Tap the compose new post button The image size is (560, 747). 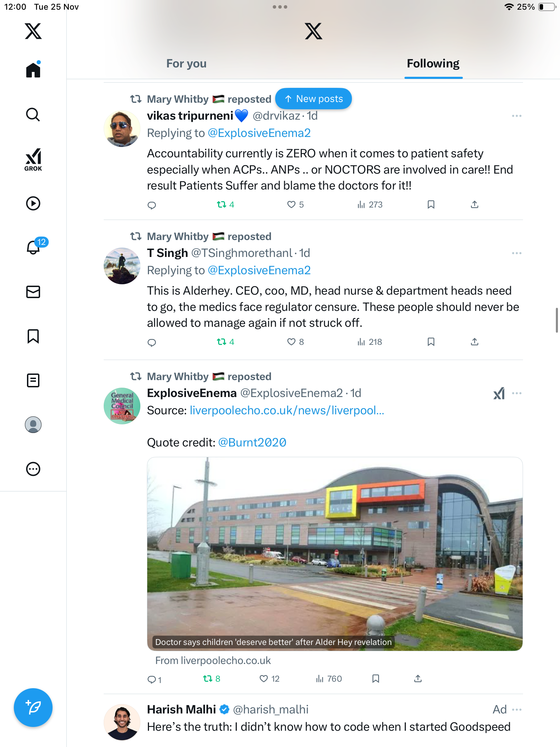click(33, 708)
